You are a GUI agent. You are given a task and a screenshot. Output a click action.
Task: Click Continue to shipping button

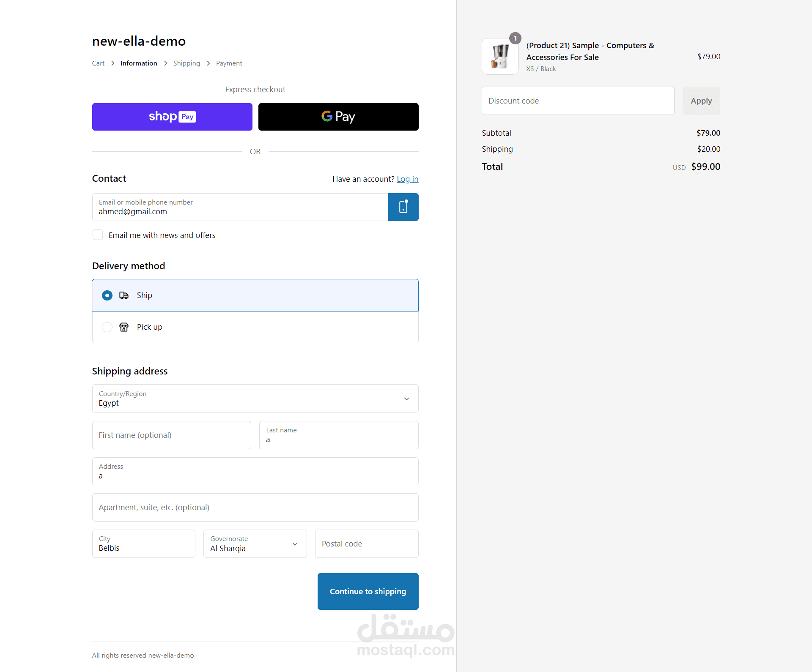tap(368, 591)
